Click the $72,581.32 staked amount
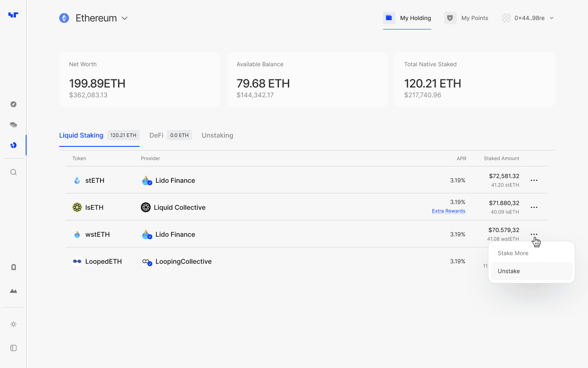588x368 pixels. tap(504, 176)
